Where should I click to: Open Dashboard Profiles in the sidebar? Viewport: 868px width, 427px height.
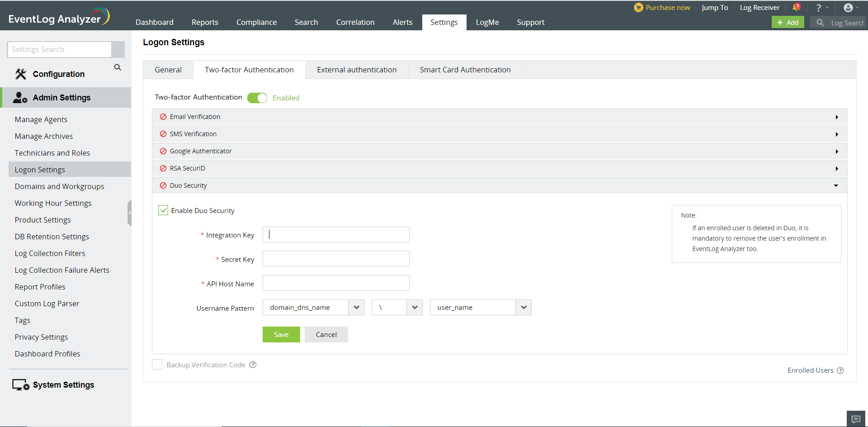[47, 354]
